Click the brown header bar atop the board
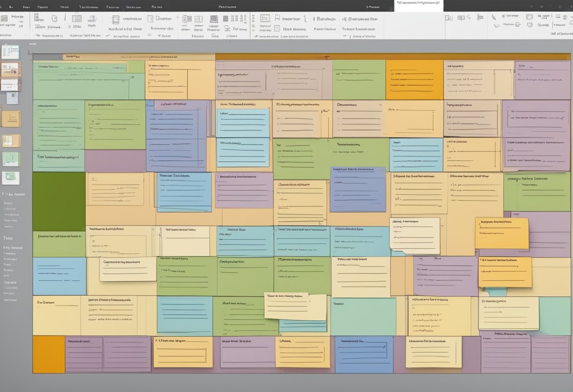 392,57
